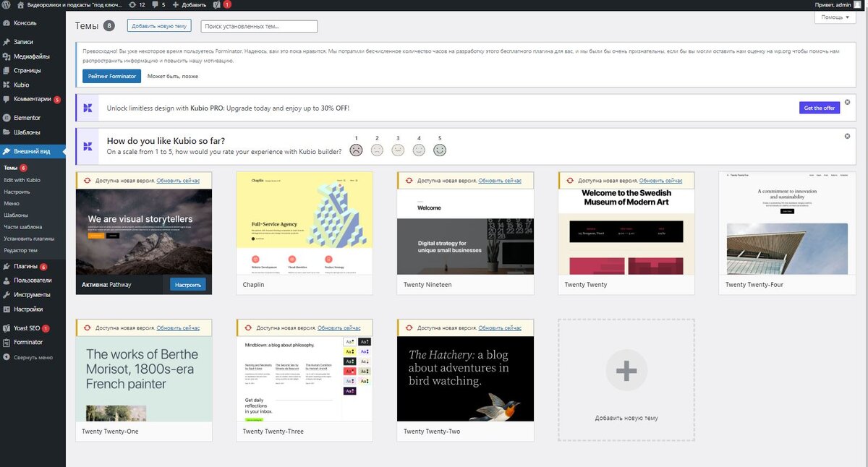Screen dimensions: 868x467
Task: Rate Kubio 3 with the neutral face
Action: (398, 150)
